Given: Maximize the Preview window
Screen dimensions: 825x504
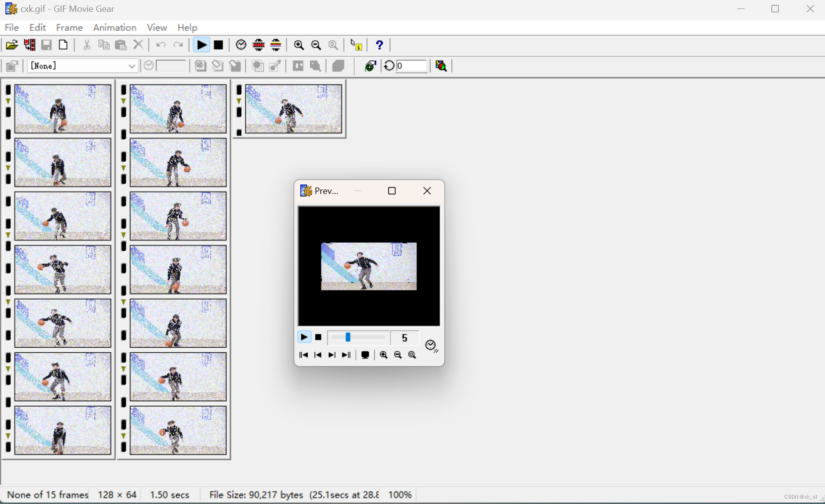Looking at the screenshot, I should pyautogui.click(x=392, y=191).
